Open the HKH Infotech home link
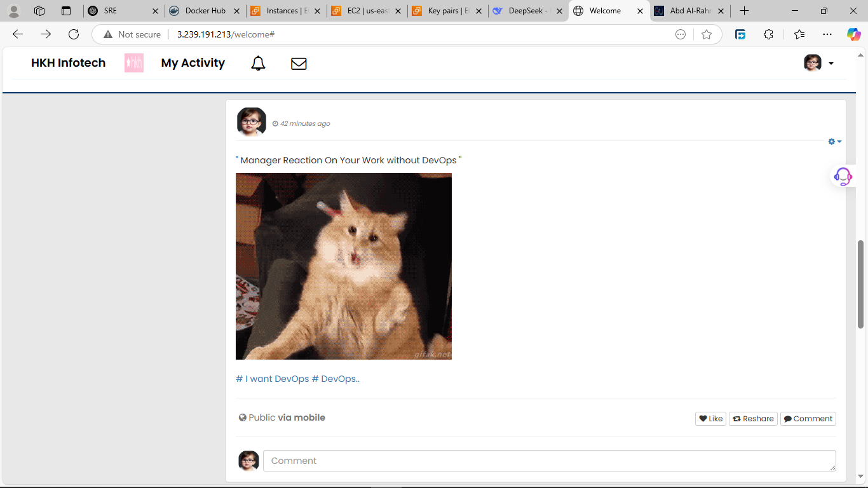This screenshot has height=488, width=868. pos(68,63)
